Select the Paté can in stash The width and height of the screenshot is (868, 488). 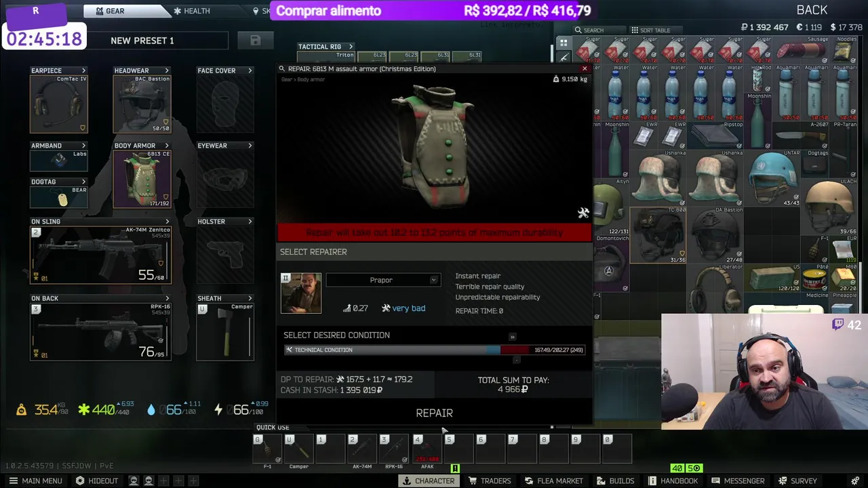click(x=814, y=277)
